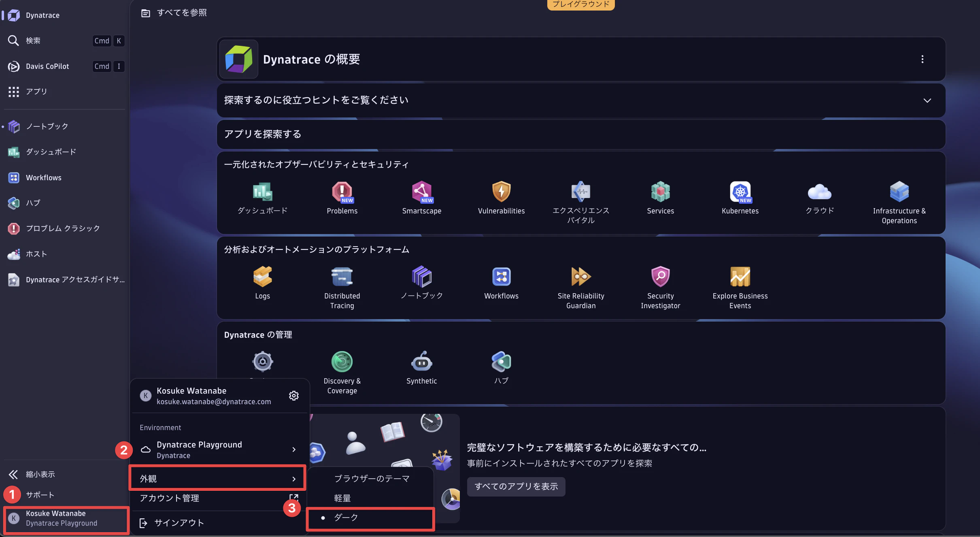Open the Problems app icon
This screenshot has width=980, height=537.
(342, 192)
